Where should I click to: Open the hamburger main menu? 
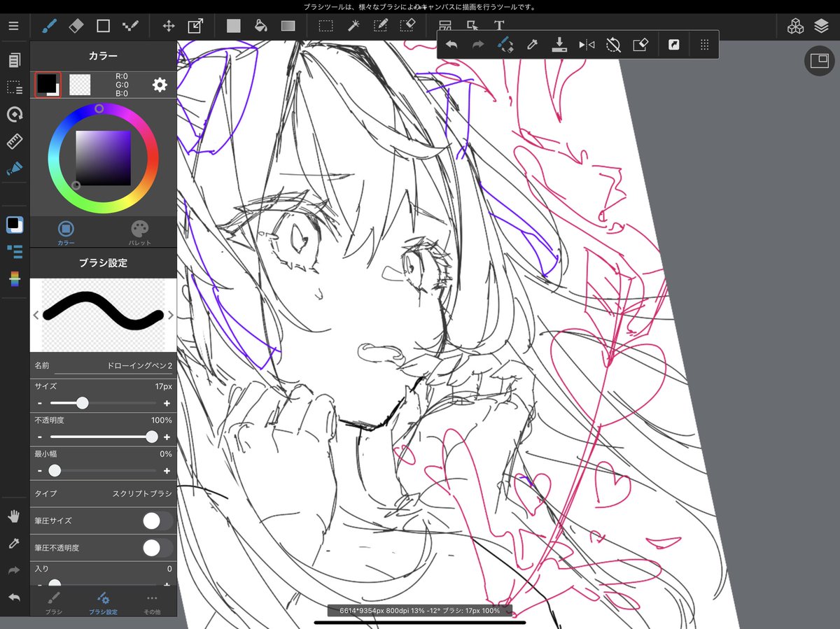click(x=13, y=26)
